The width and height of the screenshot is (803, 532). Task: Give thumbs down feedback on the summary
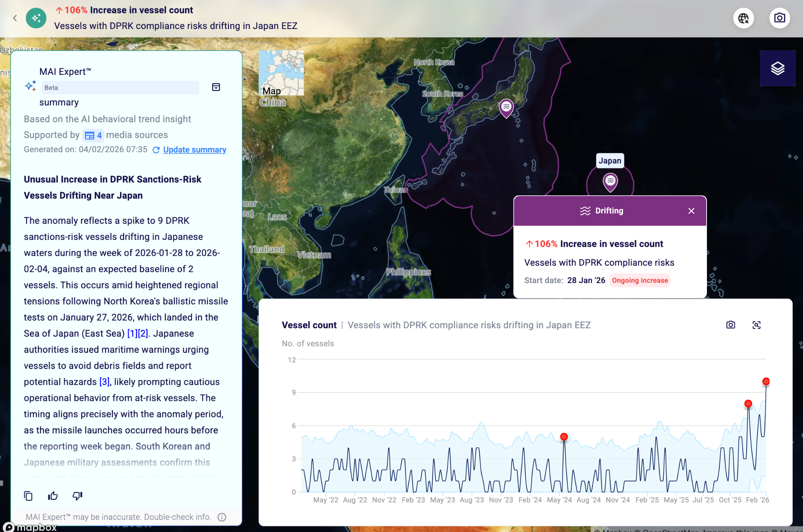pos(77,496)
